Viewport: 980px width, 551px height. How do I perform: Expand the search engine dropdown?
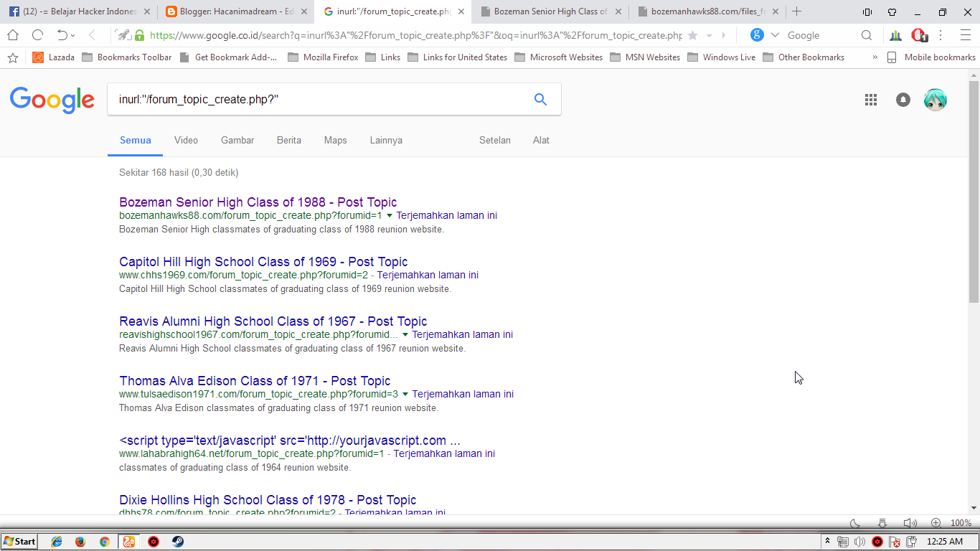[x=775, y=35]
